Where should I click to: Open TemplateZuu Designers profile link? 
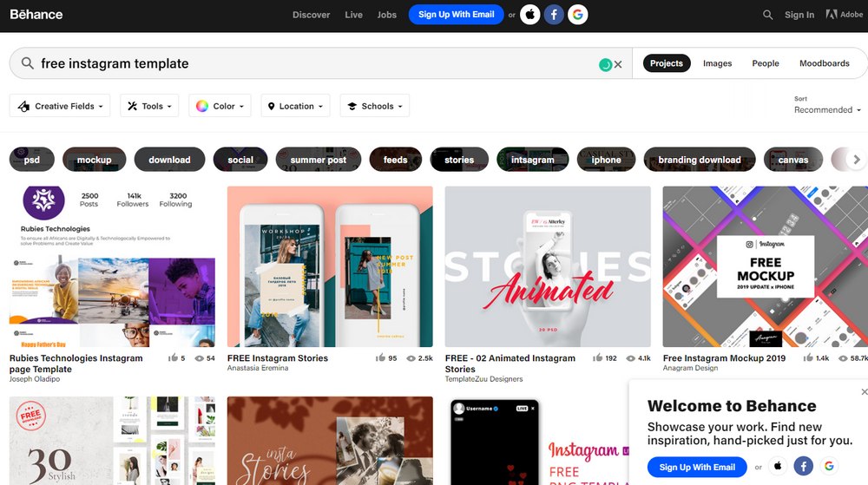click(483, 379)
